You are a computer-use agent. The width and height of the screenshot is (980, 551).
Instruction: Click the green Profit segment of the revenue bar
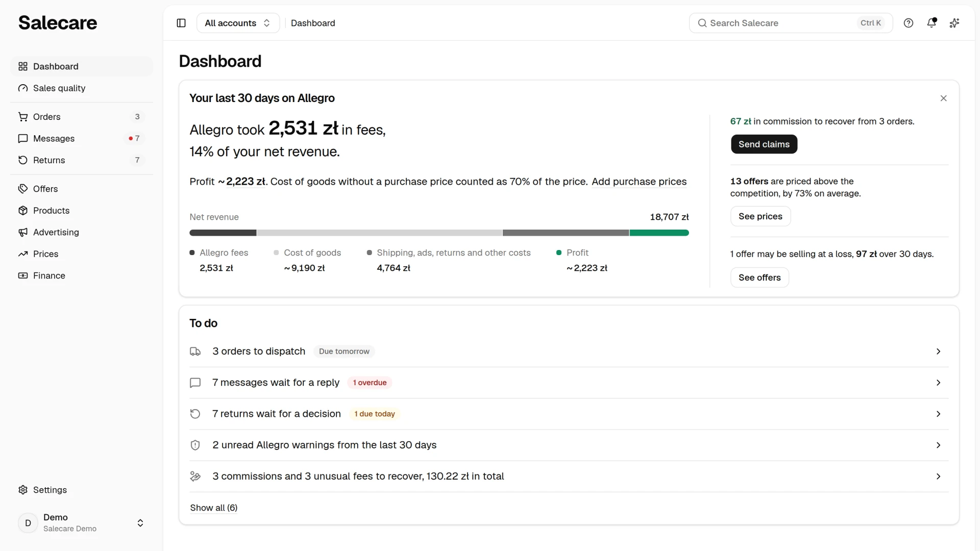pos(659,233)
